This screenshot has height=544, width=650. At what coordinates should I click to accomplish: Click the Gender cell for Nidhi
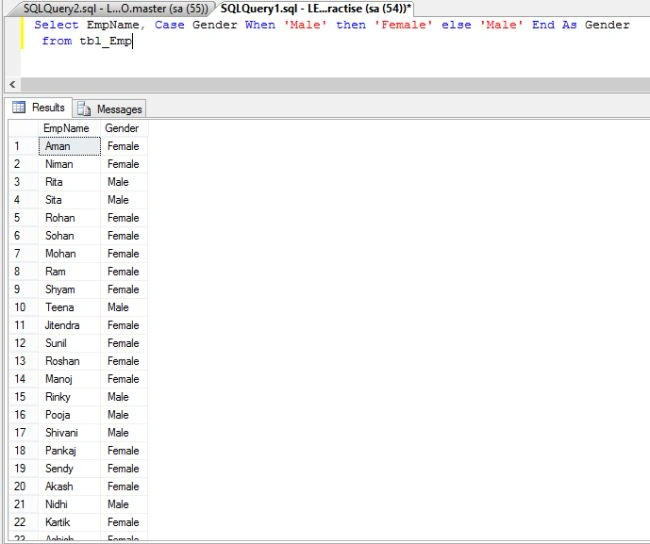point(124,504)
